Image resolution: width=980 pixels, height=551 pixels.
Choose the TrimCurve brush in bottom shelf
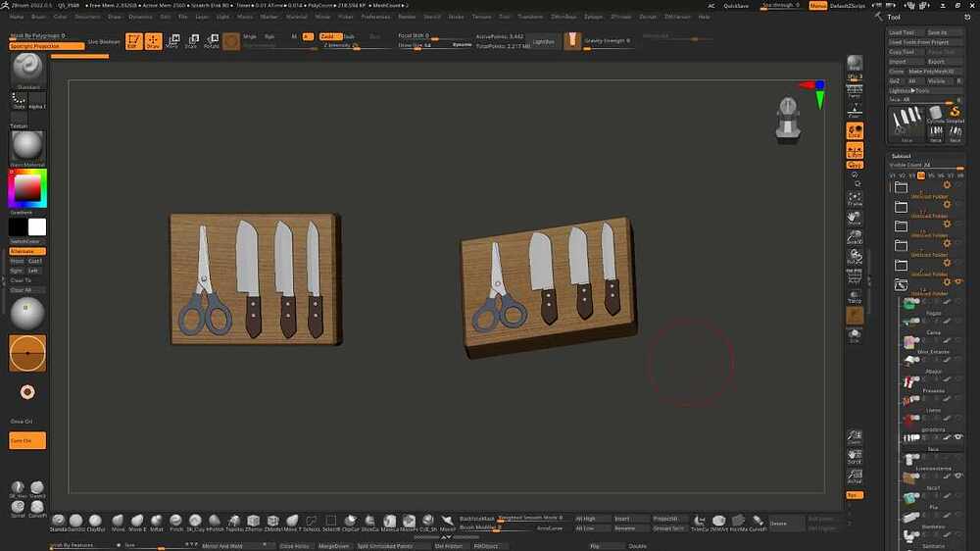[700, 522]
